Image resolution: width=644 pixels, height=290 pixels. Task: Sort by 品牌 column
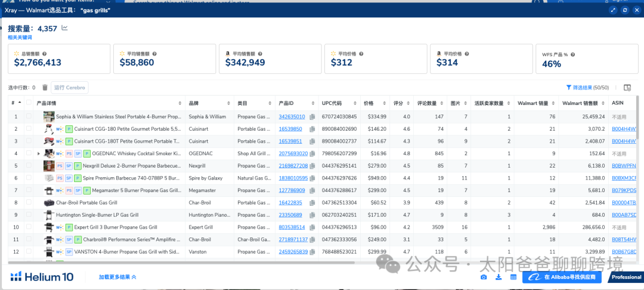229,103
